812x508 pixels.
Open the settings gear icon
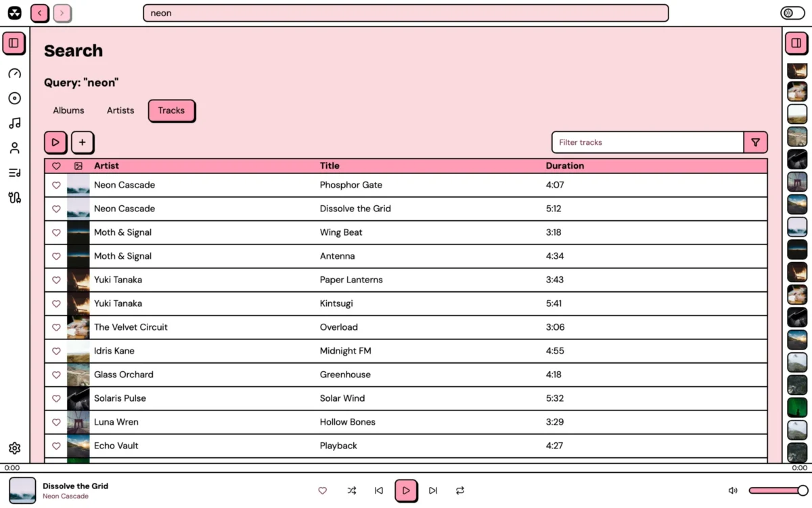pyautogui.click(x=14, y=448)
